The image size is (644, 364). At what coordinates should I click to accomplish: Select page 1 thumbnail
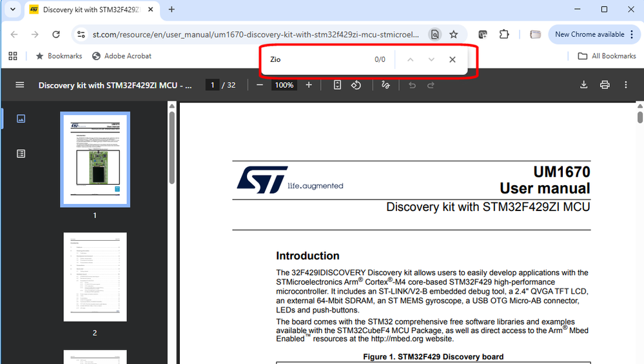pos(95,159)
